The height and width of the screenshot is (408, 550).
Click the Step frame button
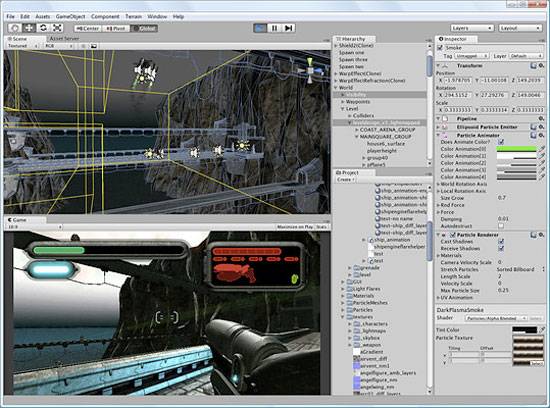click(x=288, y=28)
